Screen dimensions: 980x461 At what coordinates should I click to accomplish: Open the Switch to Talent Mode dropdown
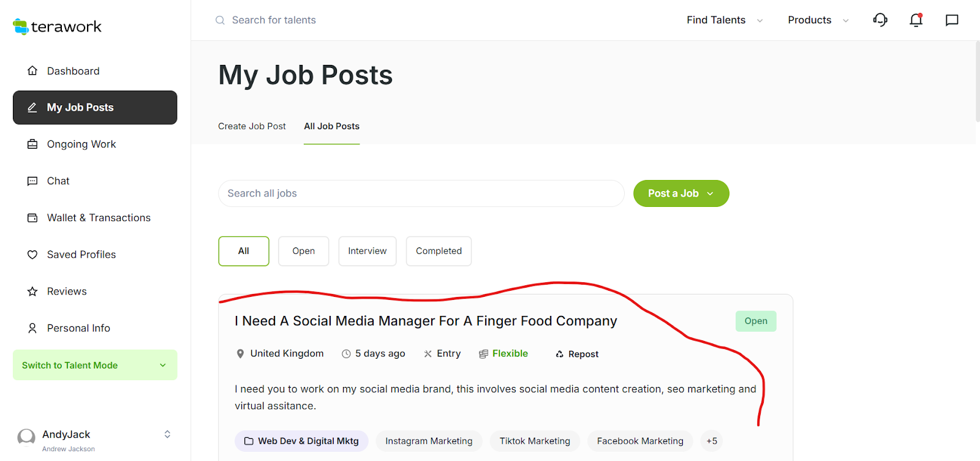[95, 365]
